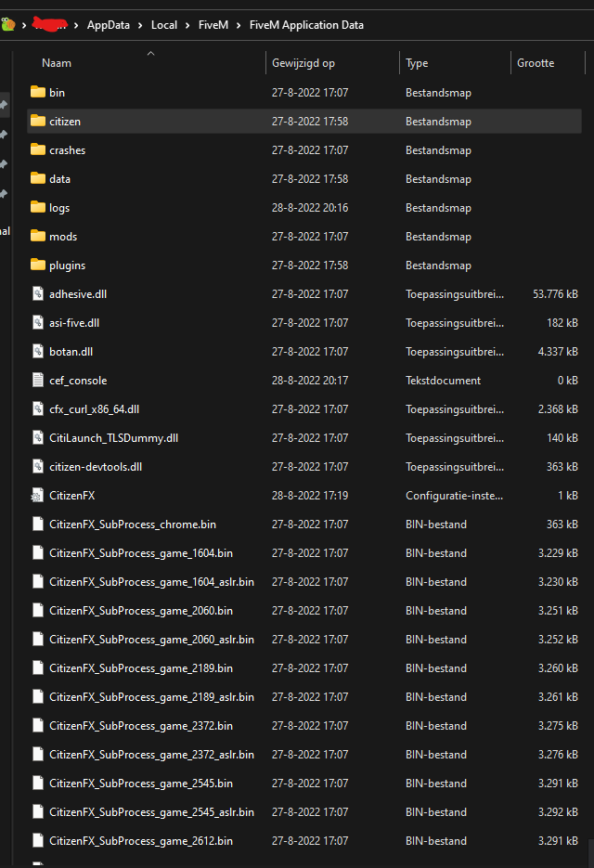Expand chevron after Local in breadcrumb
594x868 pixels.
point(187,25)
